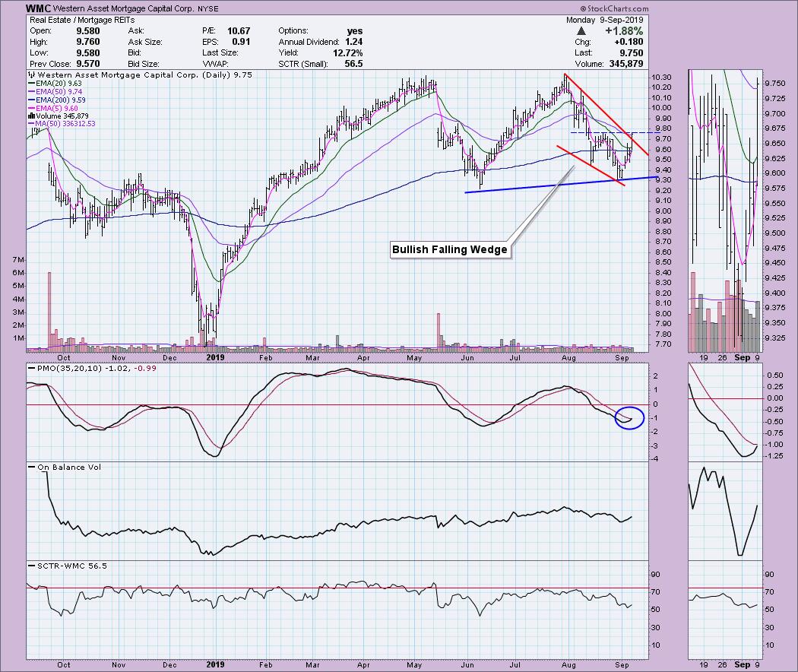
Task: Click the High value 9.760
Action: (88, 42)
